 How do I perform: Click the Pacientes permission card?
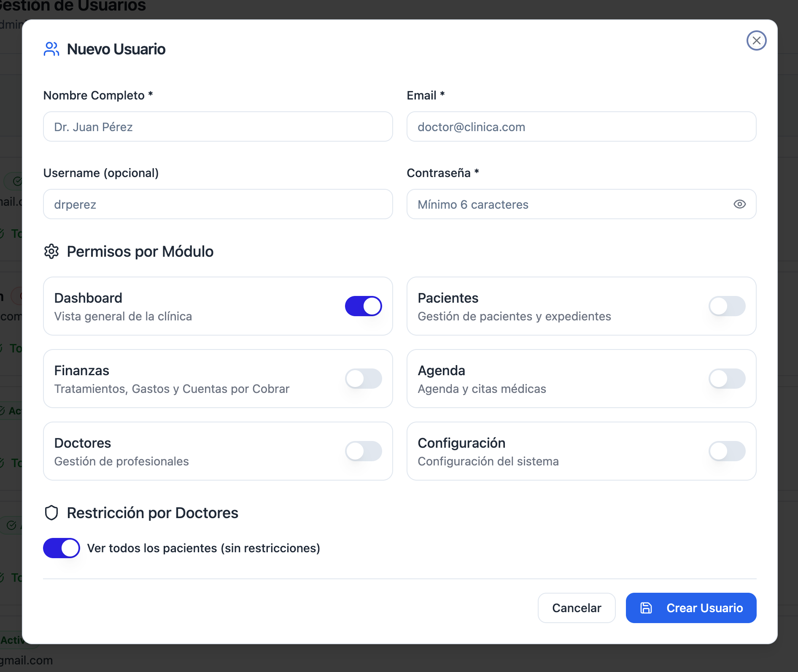click(548, 306)
